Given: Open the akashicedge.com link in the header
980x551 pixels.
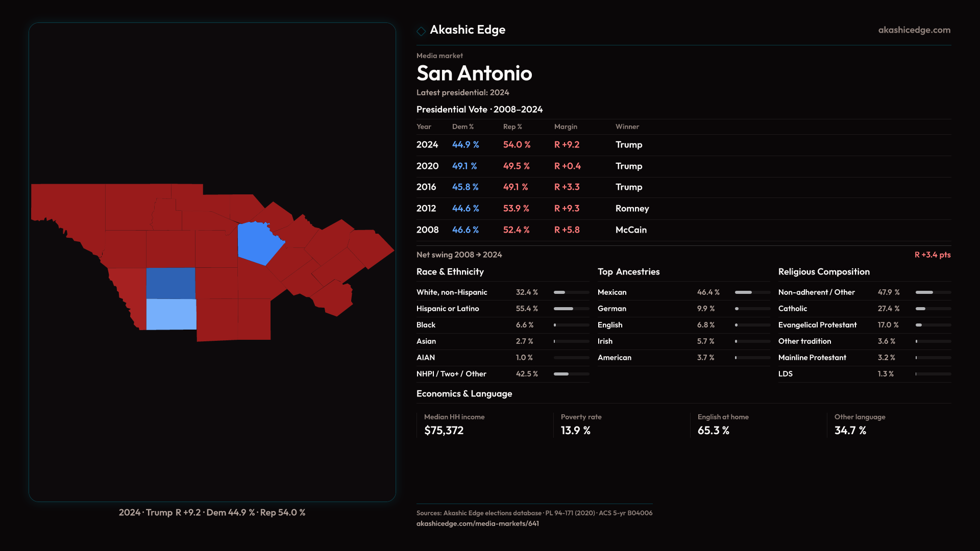Looking at the screenshot, I should 914,30.
